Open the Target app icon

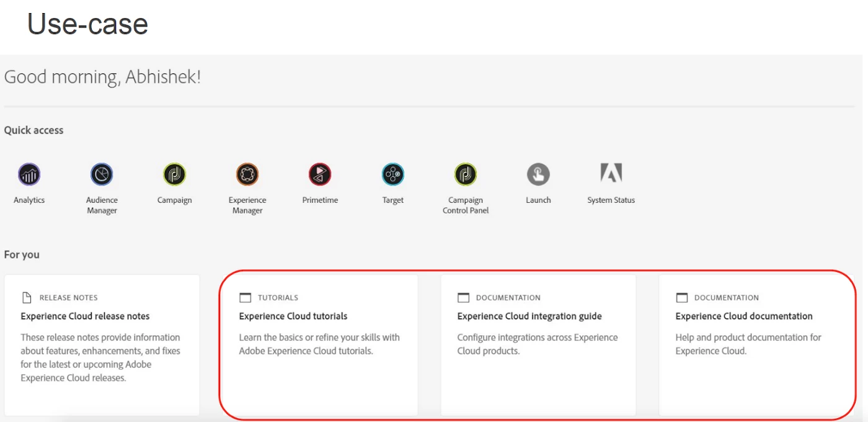point(393,174)
